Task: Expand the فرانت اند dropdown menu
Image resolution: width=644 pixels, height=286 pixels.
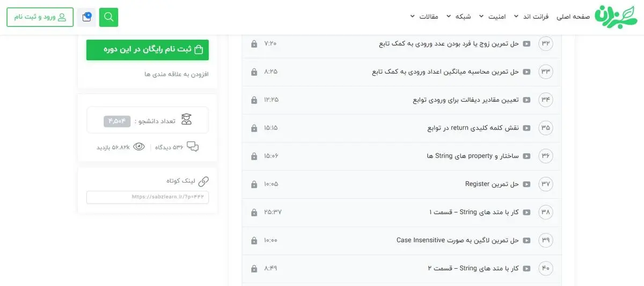Action: 532,17
